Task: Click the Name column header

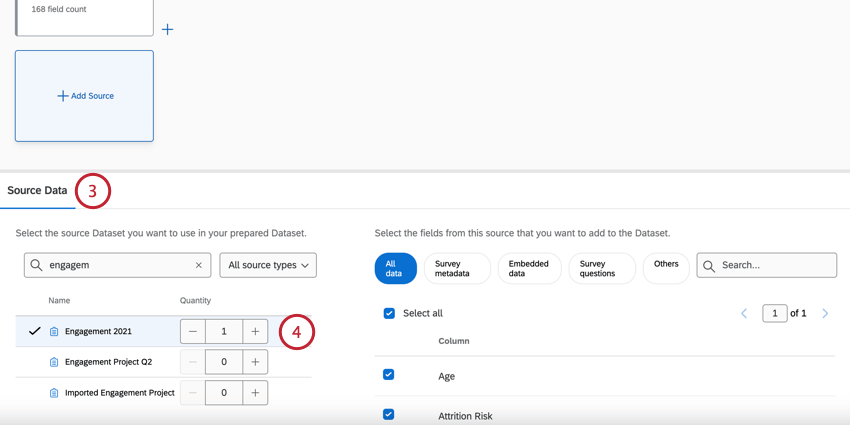Action: tap(59, 300)
